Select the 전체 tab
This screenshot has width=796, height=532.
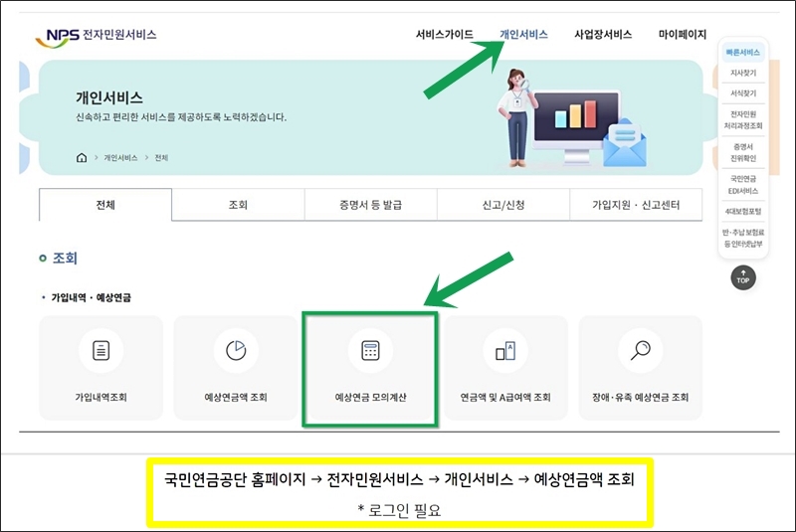click(105, 205)
